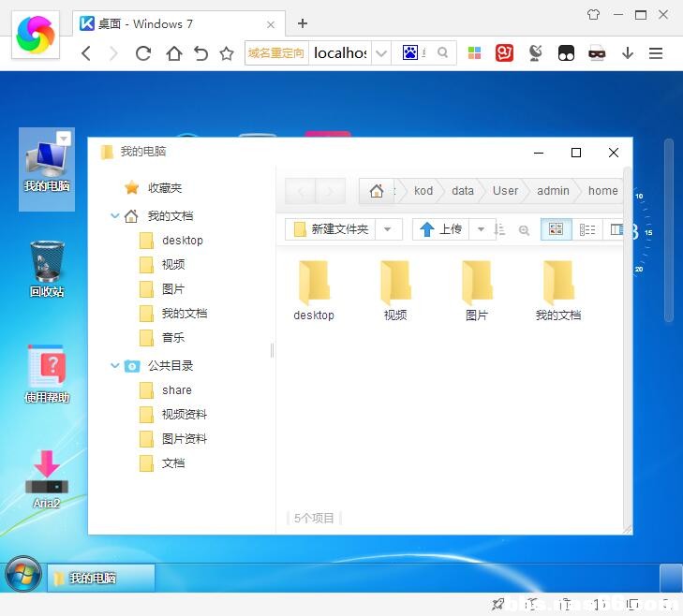Open the My Computer desktop icon

pos(47,168)
